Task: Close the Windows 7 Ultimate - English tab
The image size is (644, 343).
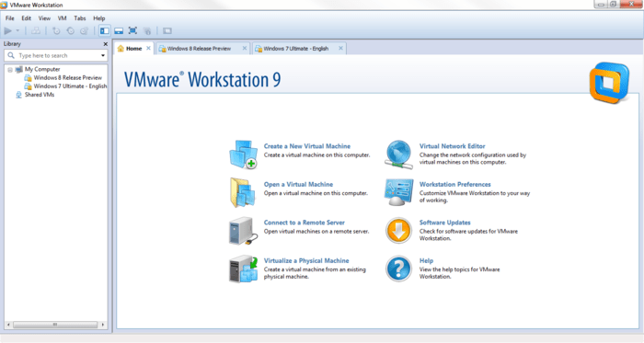Action: coord(340,49)
